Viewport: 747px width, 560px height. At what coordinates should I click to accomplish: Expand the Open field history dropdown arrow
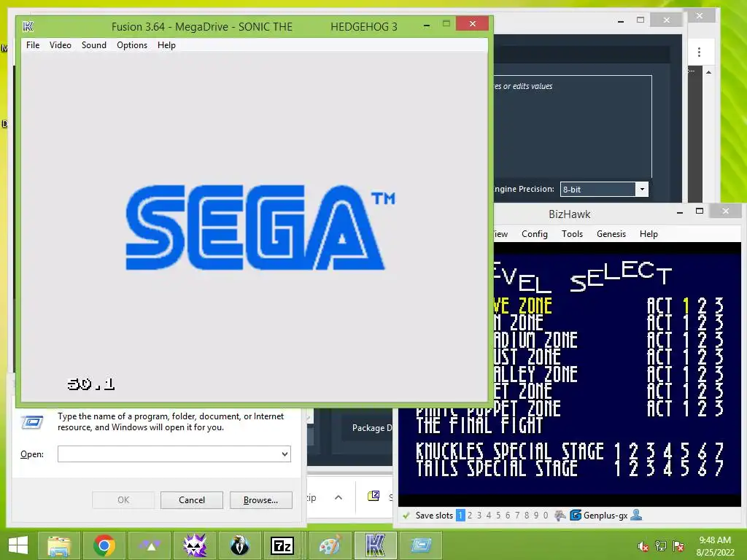pos(285,454)
